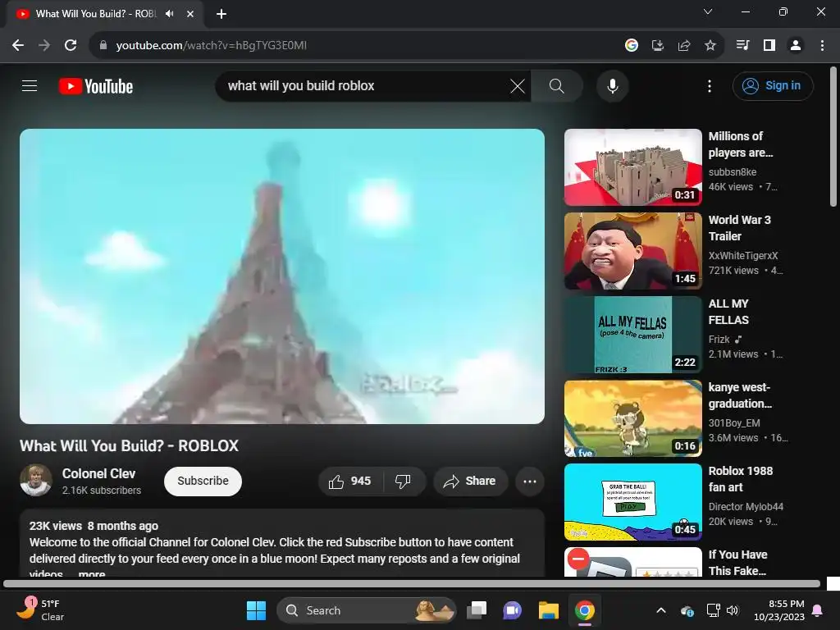Mute the tab via audio speaker icon
840x630 pixels.
(x=170, y=13)
